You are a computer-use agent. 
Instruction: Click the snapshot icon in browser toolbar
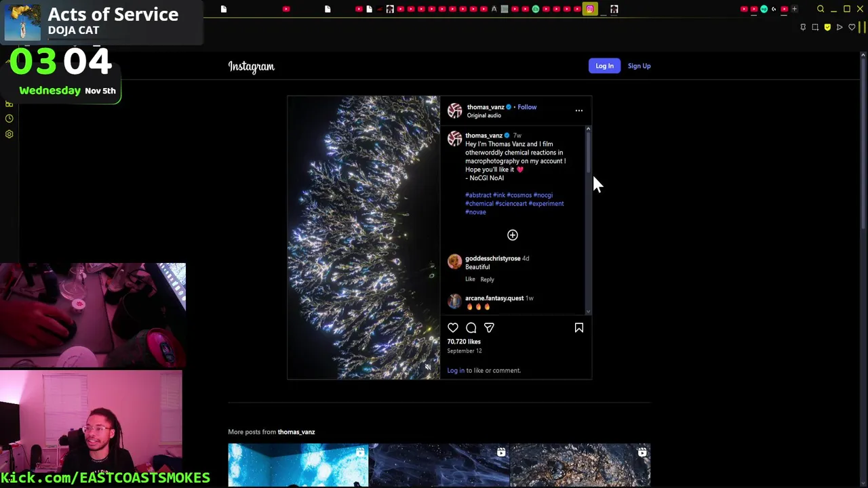click(815, 27)
